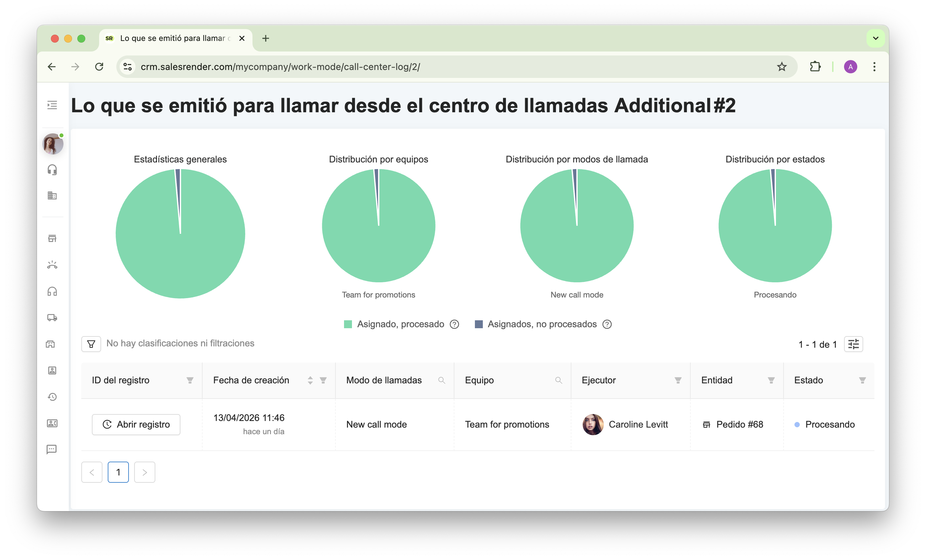Open the storefront orders icon in sidebar
This screenshot has height=560, width=926.
[x=52, y=238]
